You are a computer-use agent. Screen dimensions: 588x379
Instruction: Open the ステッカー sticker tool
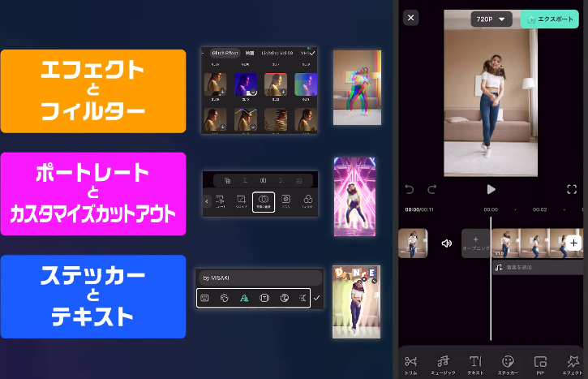pos(508,365)
